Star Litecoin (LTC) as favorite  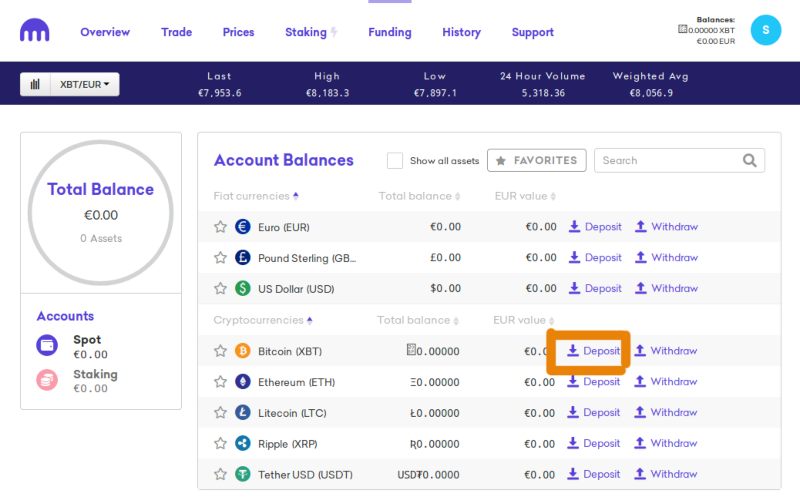pyautogui.click(x=220, y=412)
